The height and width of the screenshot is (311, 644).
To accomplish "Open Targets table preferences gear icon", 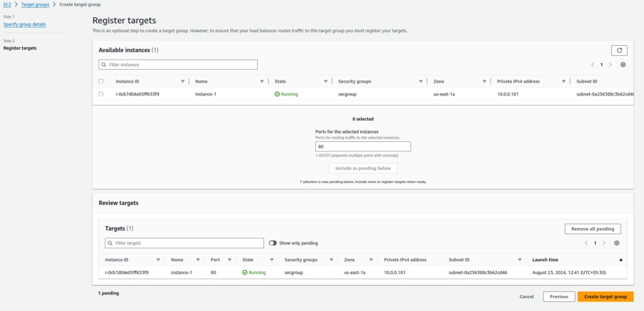I will [616, 243].
